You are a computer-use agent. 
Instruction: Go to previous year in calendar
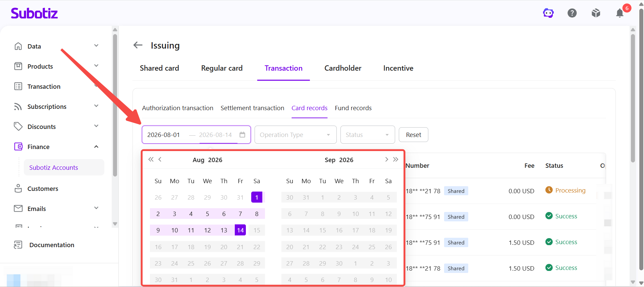coord(151,159)
